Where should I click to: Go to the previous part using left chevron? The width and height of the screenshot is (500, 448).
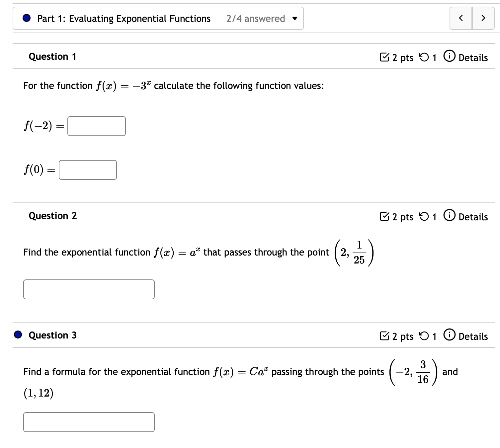[460, 19]
